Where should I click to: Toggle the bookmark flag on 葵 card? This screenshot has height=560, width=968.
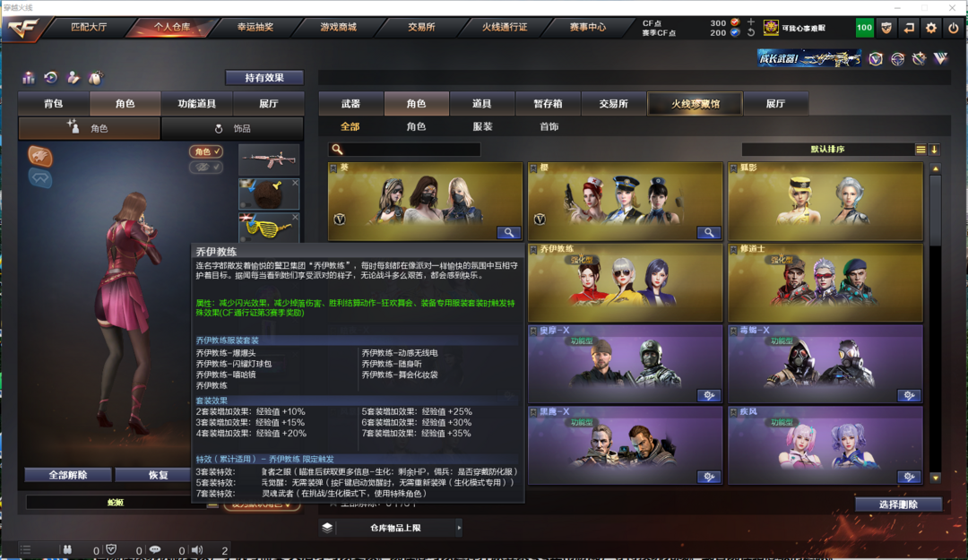pos(333,168)
